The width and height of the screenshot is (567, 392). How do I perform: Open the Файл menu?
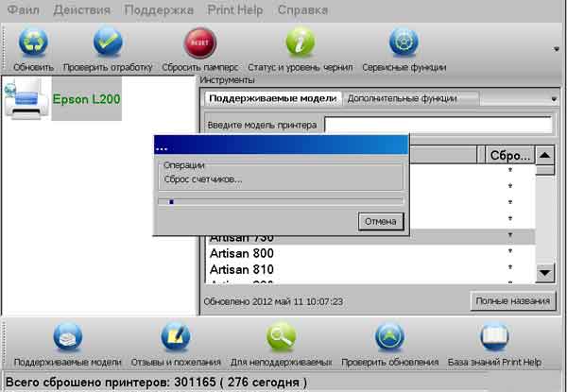23,10
